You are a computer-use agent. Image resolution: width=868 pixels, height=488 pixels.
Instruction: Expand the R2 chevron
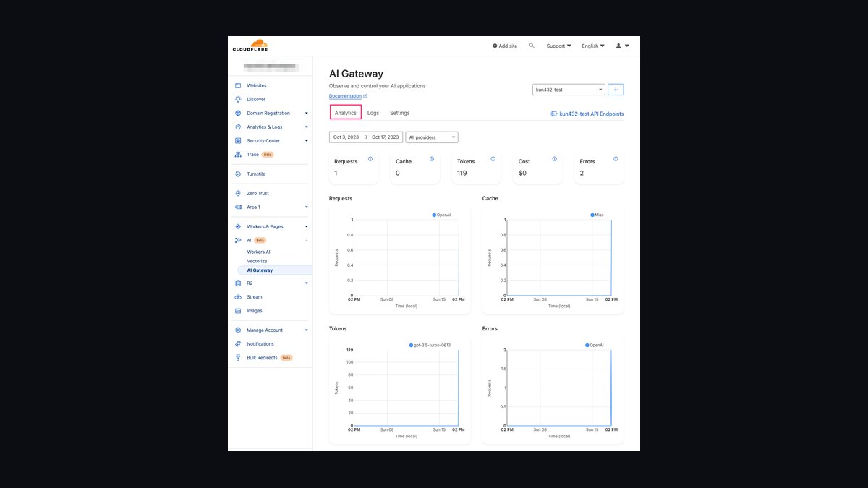pyautogui.click(x=307, y=283)
